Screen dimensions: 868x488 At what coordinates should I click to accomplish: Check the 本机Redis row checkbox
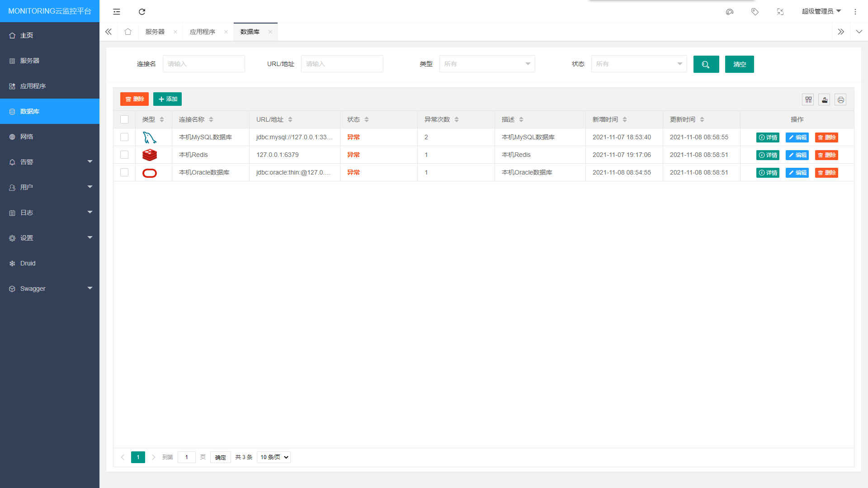point(124,155)
